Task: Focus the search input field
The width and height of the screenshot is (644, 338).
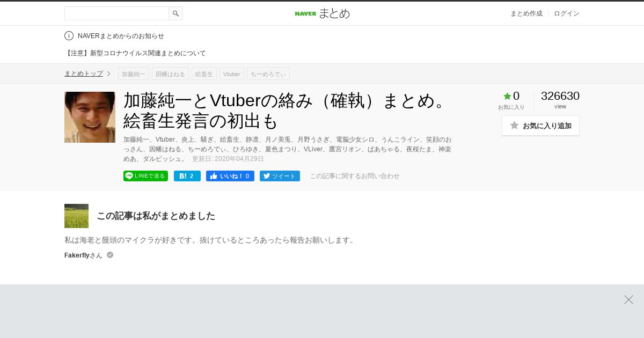Action: coord(116,13)
